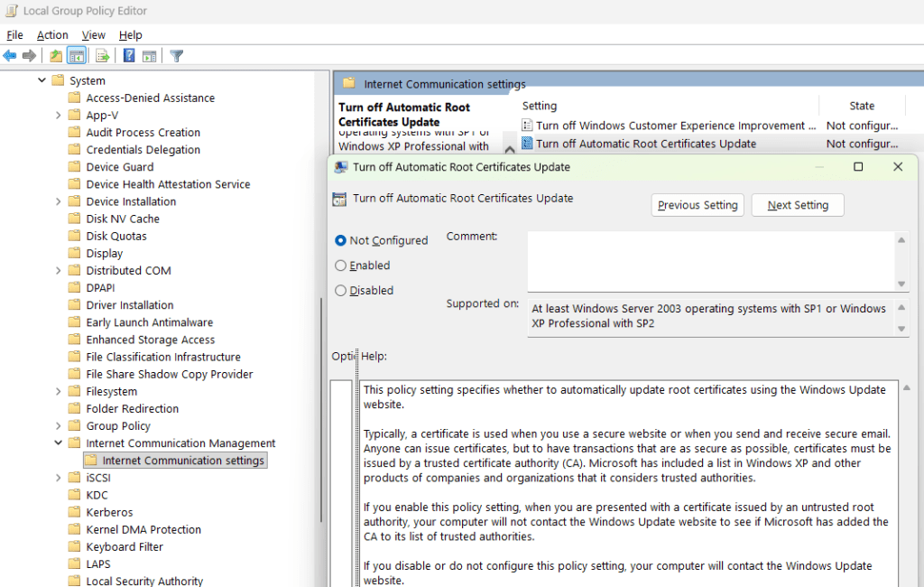Click inside the Comment text box
This screenshot has height=587, width=924.
click(711, 261)
